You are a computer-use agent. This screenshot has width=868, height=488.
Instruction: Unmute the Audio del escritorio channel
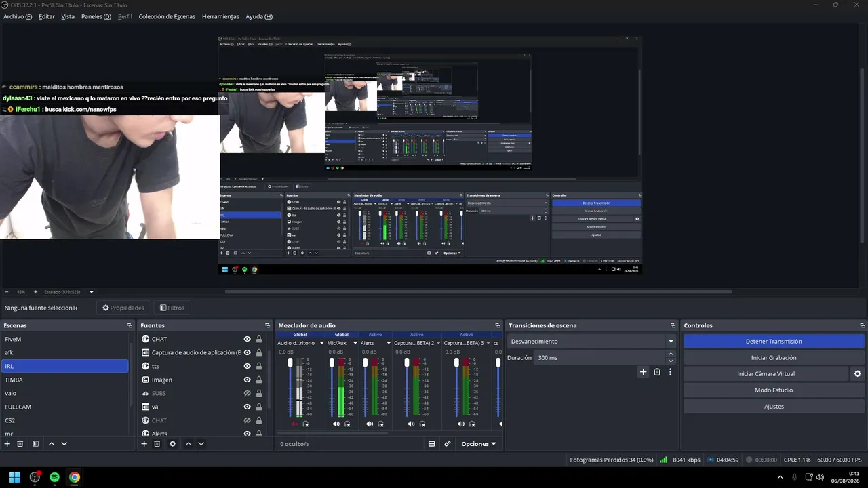[x=294, y=424]
